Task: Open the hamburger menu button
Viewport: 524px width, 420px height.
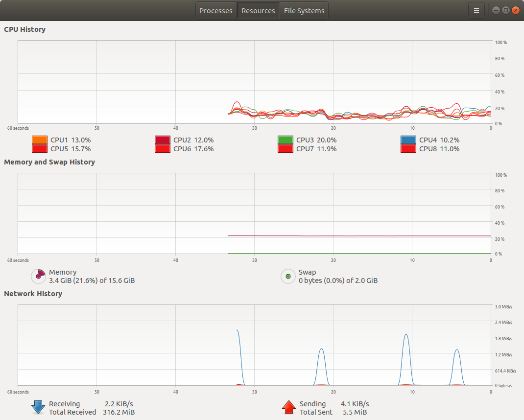Action: click(476, 10)
